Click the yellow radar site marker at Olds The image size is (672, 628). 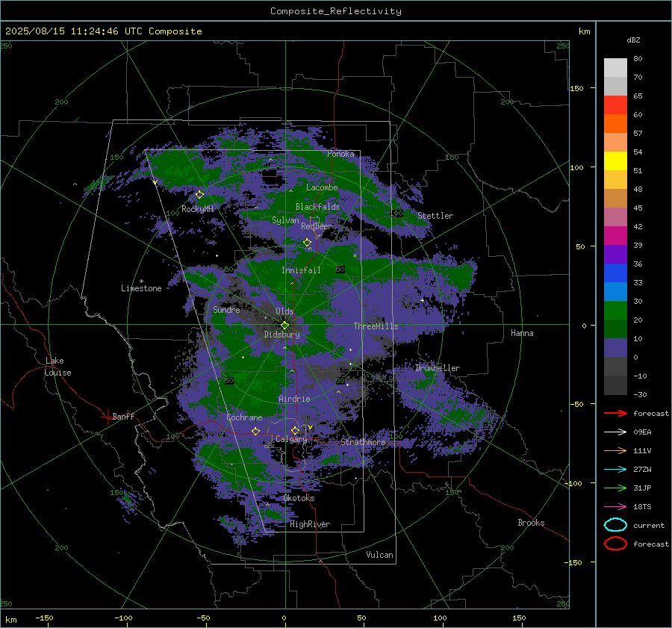click(285, 326)
